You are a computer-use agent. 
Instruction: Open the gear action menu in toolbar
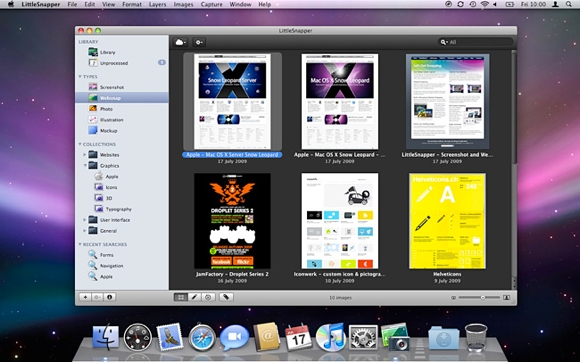point(199,42)
